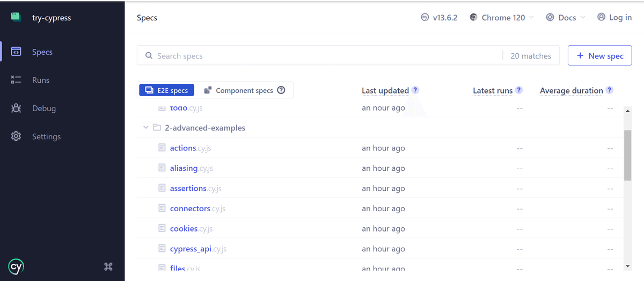
Task: Click the Cypress logo icon
Action: coord(17,266)
